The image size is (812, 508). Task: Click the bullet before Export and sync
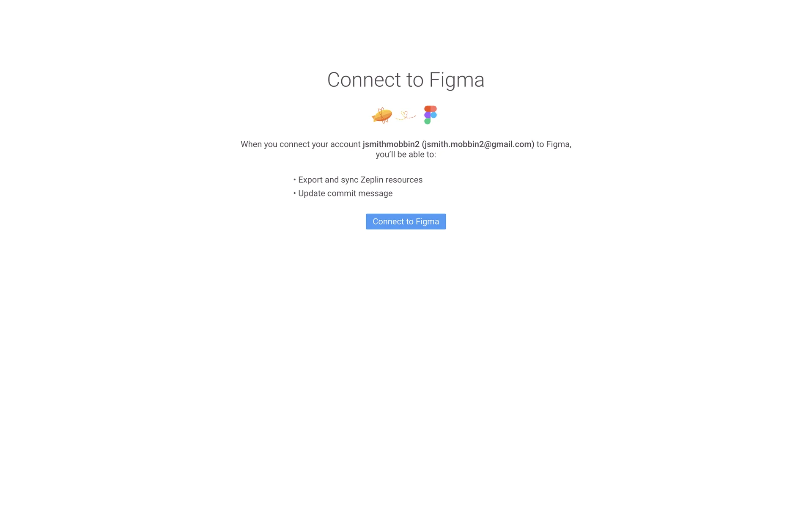coord(295,180)
